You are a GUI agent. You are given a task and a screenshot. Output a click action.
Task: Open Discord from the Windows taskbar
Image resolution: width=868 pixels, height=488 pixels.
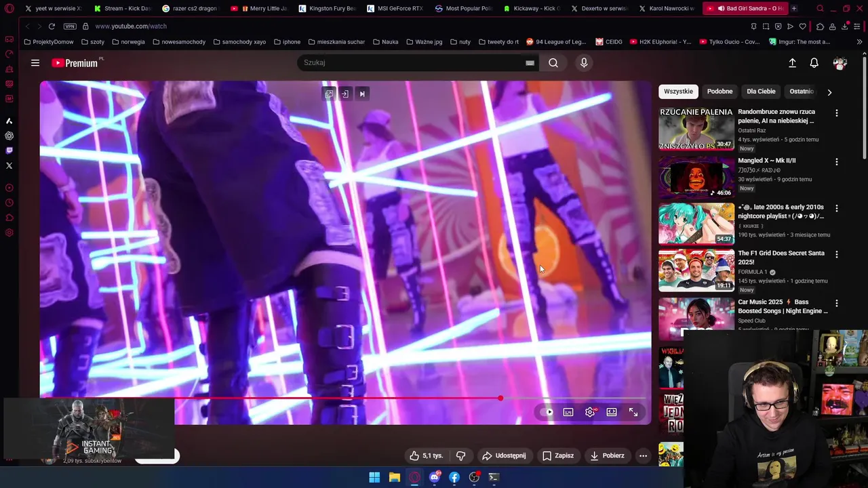click(x=435, y=477)
